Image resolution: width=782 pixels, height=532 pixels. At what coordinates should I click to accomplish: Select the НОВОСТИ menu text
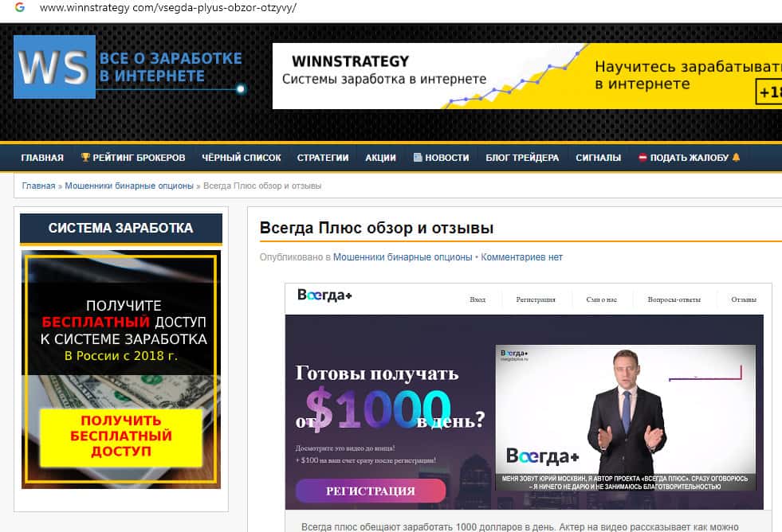coord(447,158)
